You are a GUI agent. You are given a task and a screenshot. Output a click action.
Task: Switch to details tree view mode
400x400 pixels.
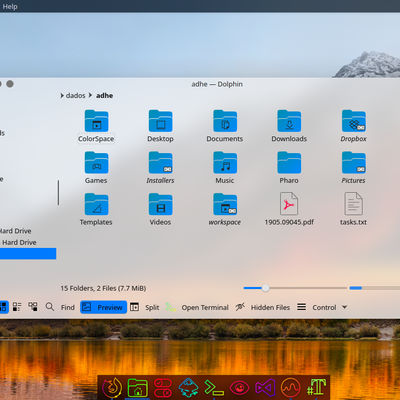coord(33,307)
